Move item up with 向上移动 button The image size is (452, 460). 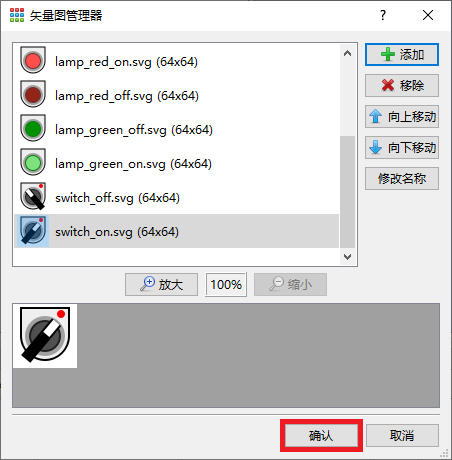point(402,117)
